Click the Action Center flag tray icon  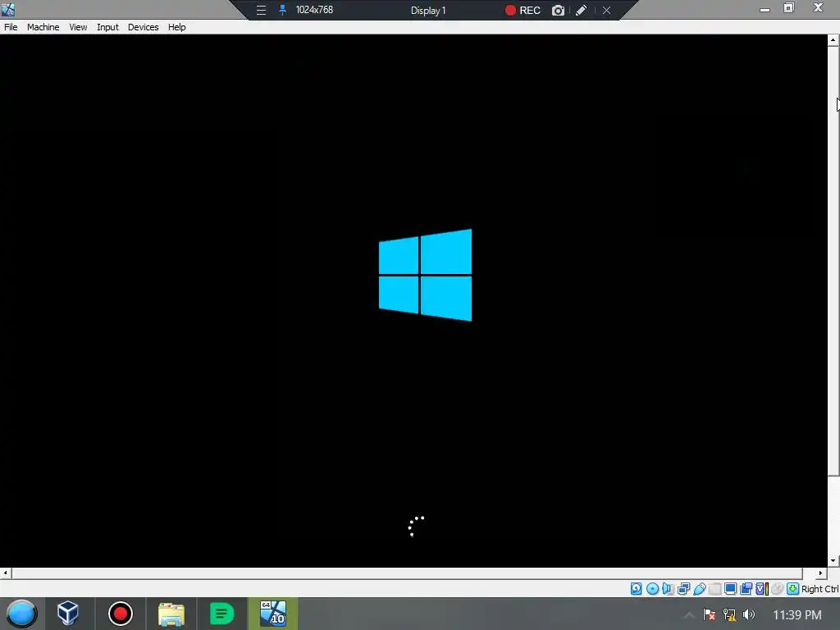click(710, 614)
